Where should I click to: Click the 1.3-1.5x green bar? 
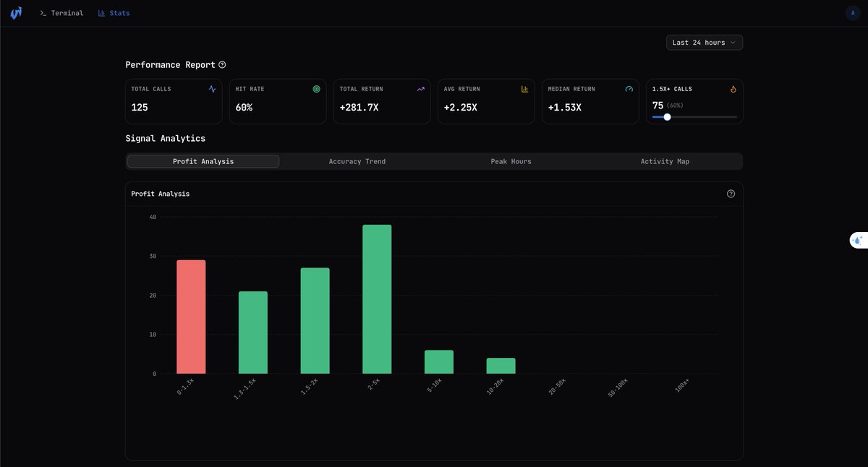coord(253,333)
